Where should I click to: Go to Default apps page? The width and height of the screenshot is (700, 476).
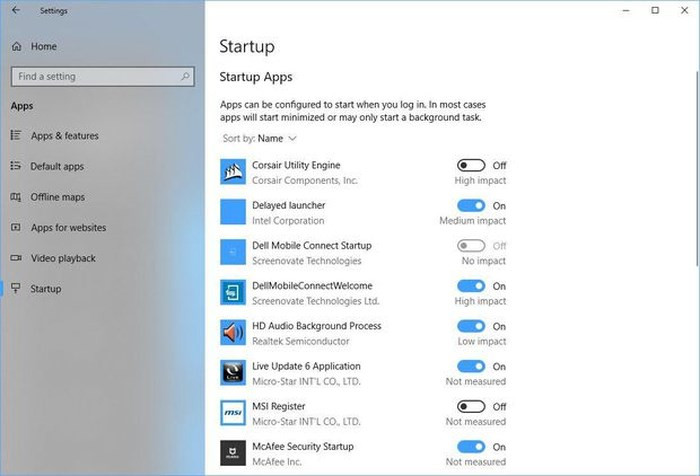pyautogui.click(x=57, y=166)
